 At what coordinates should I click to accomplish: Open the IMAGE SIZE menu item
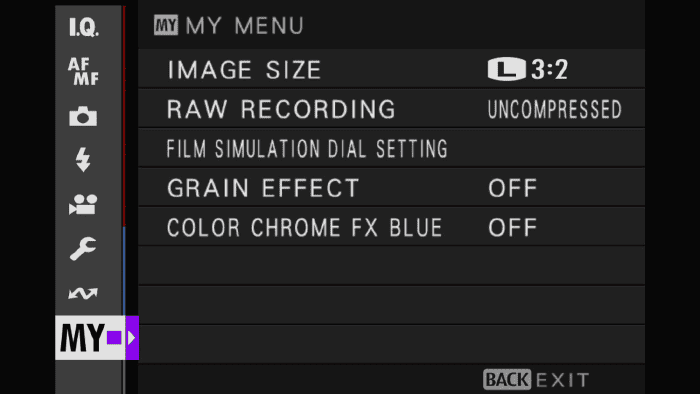[x=392, y=69]
